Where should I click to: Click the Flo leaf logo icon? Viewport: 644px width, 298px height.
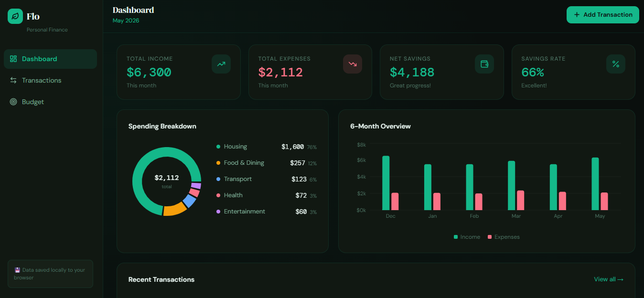pos(15,16)
